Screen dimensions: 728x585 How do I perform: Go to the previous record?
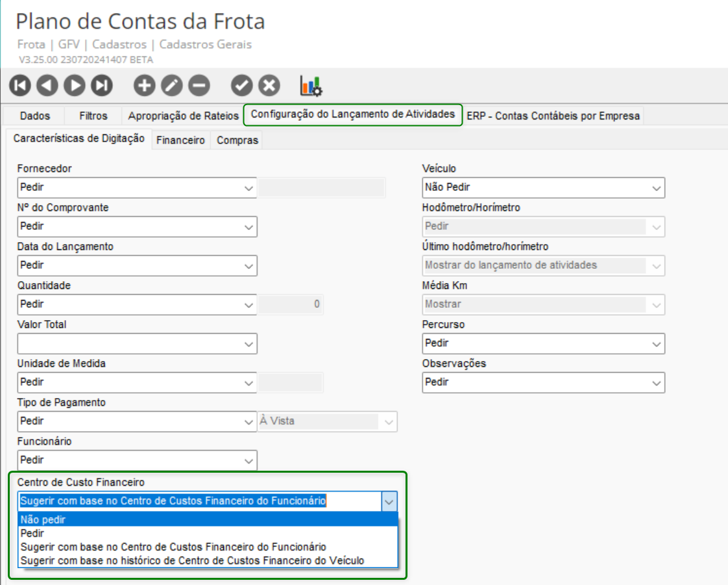tap(47, 85)
